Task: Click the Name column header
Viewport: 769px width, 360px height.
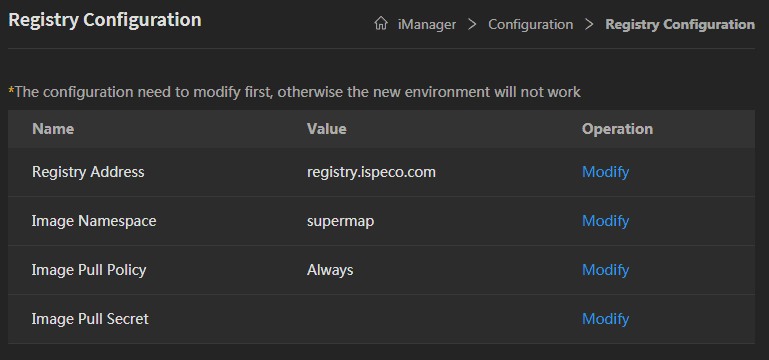Action: 53,129
